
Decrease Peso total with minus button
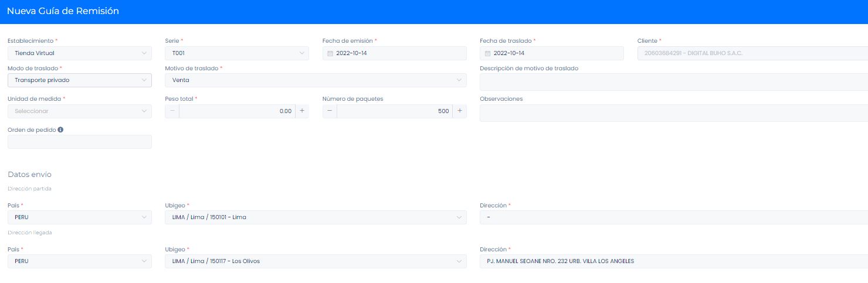[172, 111]
